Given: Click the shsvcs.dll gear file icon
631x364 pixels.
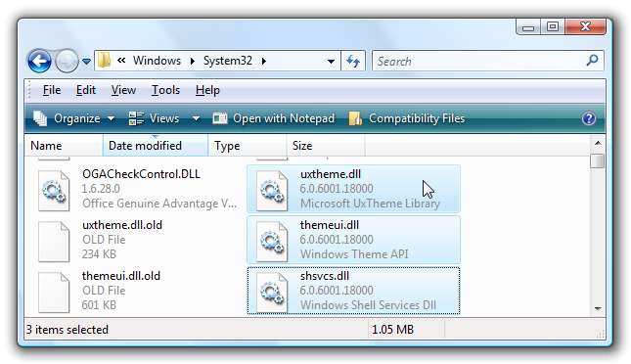Looking at the screenshot, I should pyautogui.click(x=272, y=293).
